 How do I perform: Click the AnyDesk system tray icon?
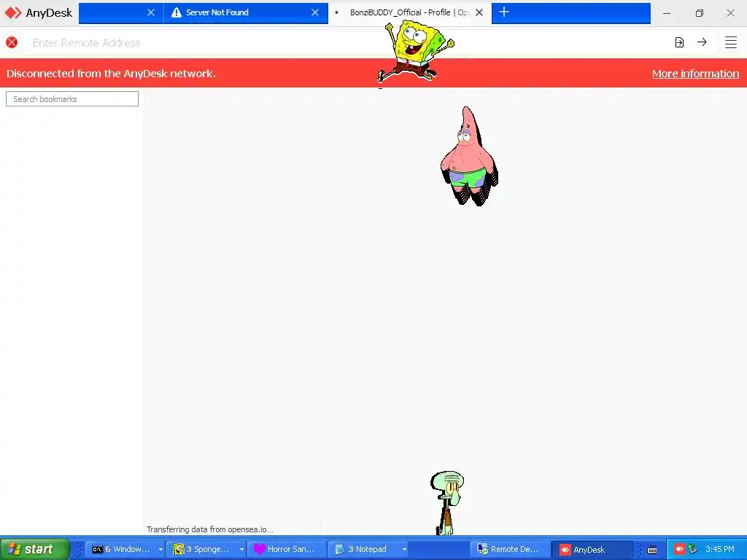coord(680,549)
